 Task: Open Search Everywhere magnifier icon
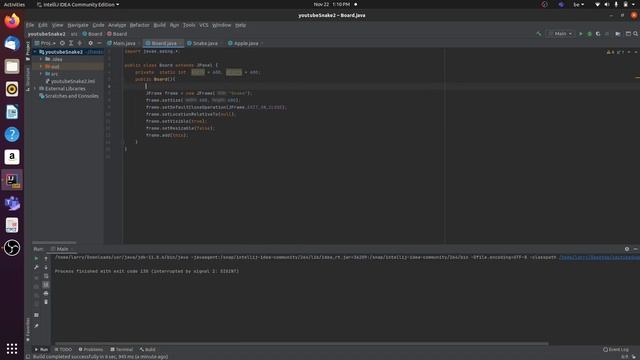[636, 34]
